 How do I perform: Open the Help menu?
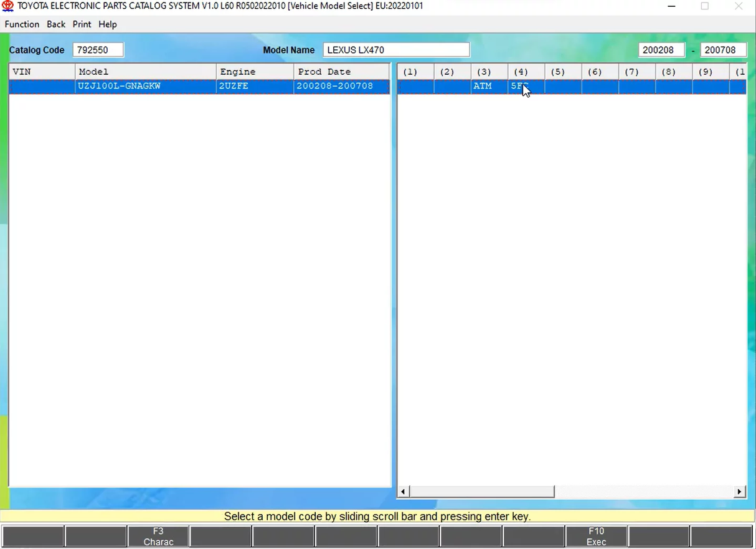pos(108,24)
